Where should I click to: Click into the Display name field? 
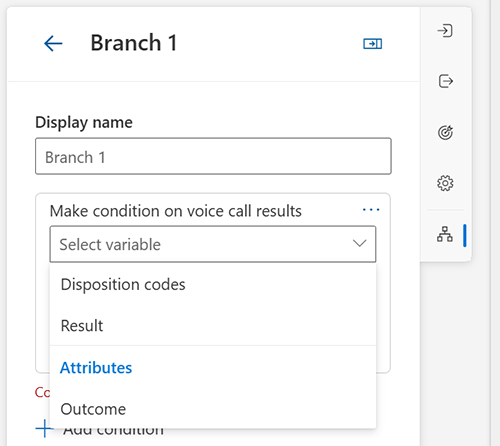click(213, 156)
